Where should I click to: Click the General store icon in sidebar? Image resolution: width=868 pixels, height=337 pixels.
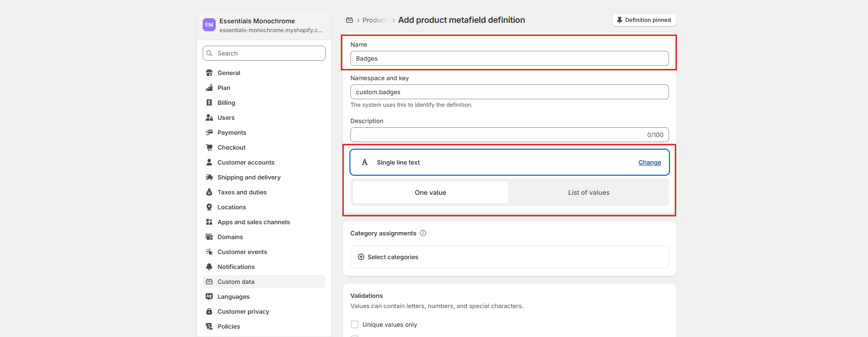click(x=209, y=73)
